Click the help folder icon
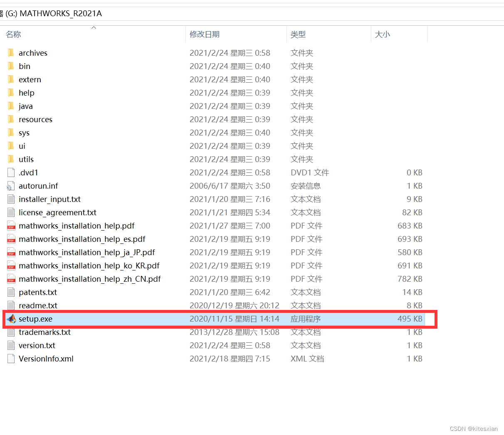 click(x=11, y=93)
